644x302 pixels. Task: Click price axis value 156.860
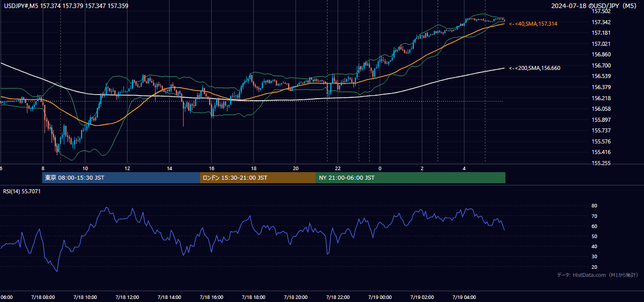click(x=601, y=54)
